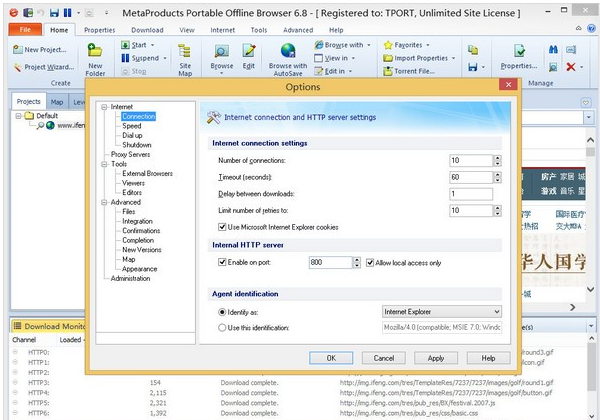Open the Start dropdown arrow

(x=152, y=45)
